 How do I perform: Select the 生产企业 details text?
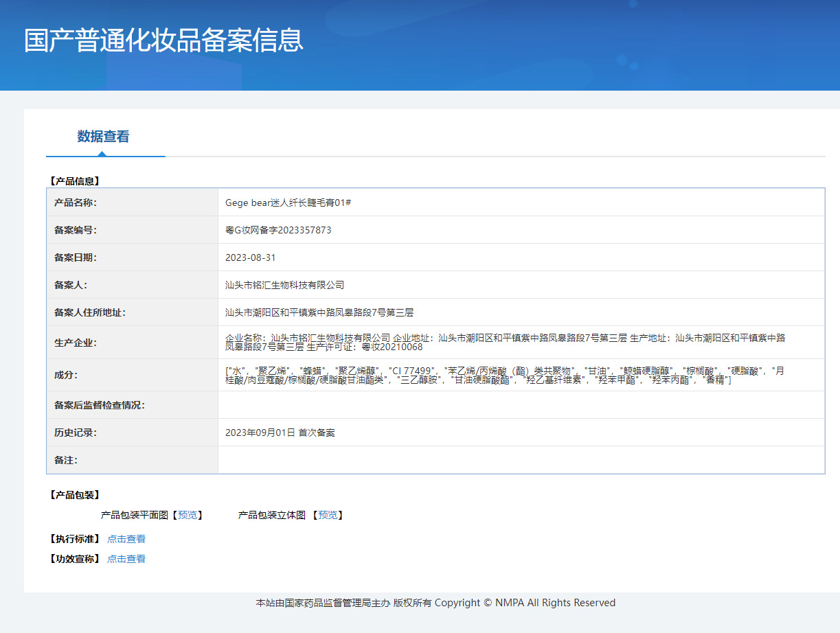tap(506, 343)
